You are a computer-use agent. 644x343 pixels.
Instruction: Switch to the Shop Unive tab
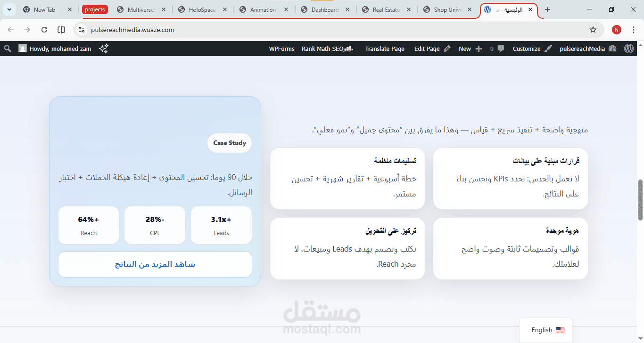[448, 9]
